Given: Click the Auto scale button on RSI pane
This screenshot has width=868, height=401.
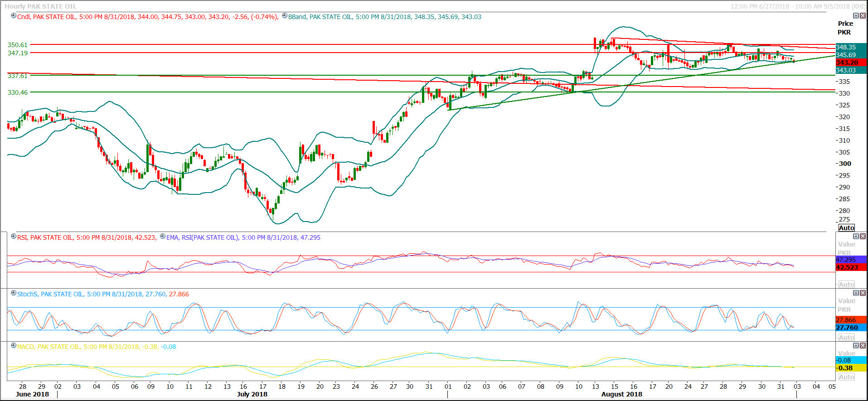Looking at the screenshot, I should click(x=846, y=285).
